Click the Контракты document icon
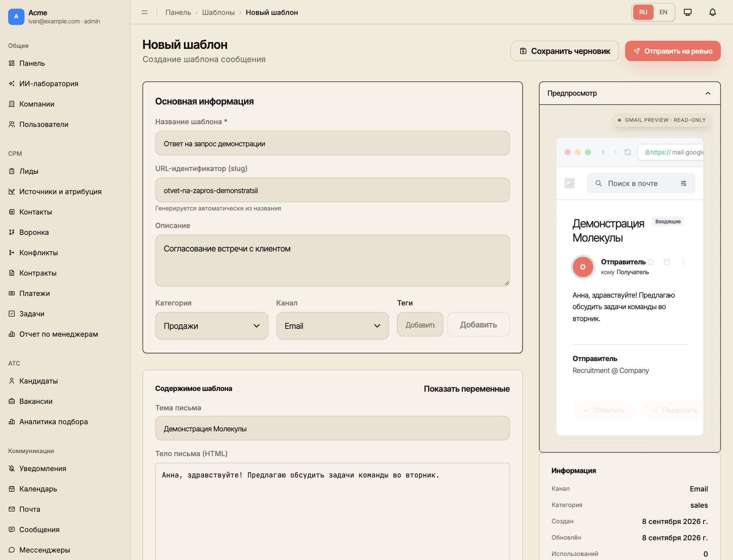This screenshot has width=733, height=560. 12,273
